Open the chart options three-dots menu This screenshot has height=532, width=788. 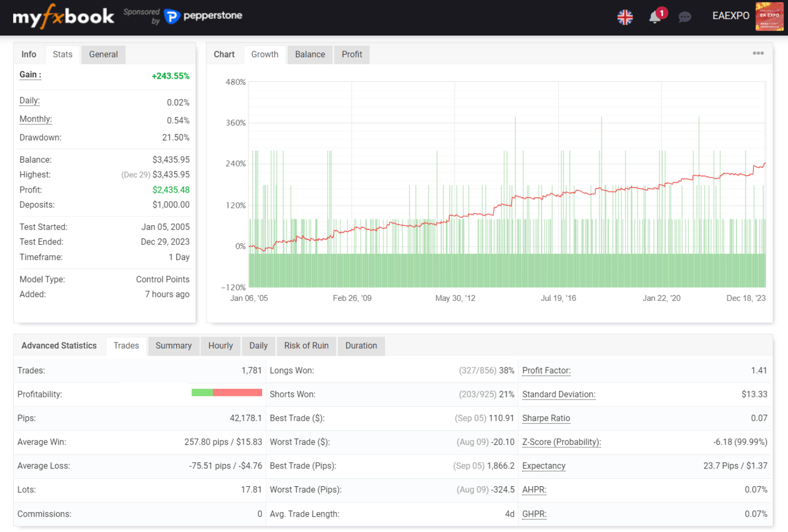(758, 53)
